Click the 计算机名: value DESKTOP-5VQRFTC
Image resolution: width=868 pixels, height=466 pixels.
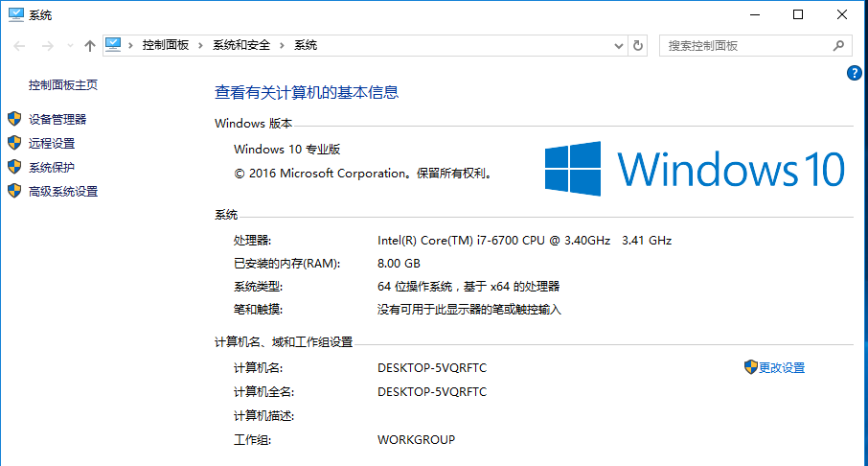[x=432, y=368]
